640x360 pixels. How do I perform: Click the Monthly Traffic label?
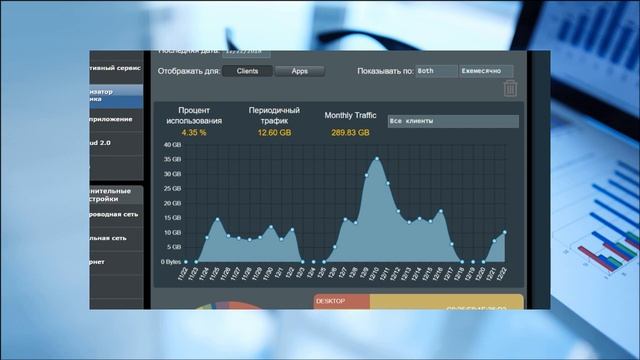coord(350,116)
